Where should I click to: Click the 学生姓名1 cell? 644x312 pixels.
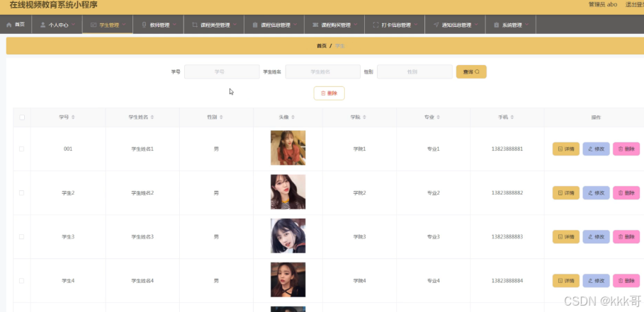(x=142, y=149)
